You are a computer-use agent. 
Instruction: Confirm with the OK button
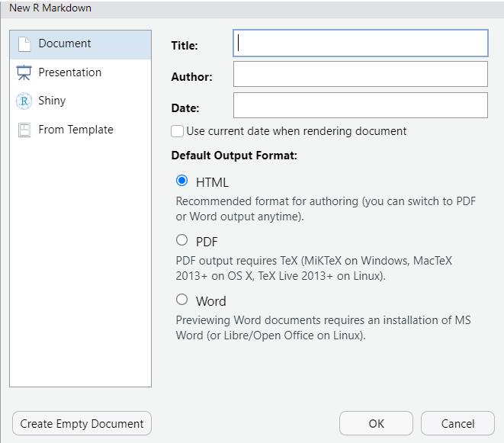pyautogui.click(x=376, y=423)
